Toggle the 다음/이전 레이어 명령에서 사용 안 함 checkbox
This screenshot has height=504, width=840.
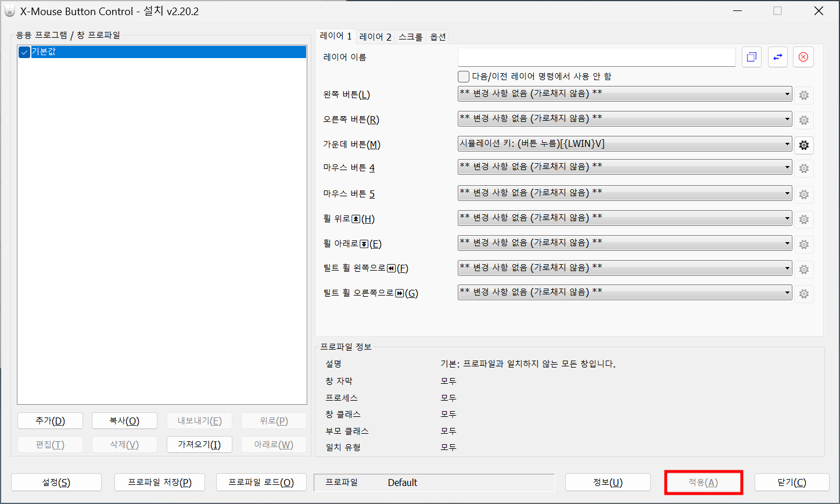point(464,76)
